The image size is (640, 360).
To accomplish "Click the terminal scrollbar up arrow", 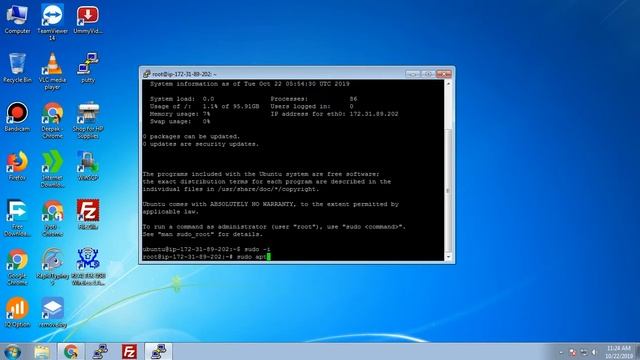I will coord(448,84).
